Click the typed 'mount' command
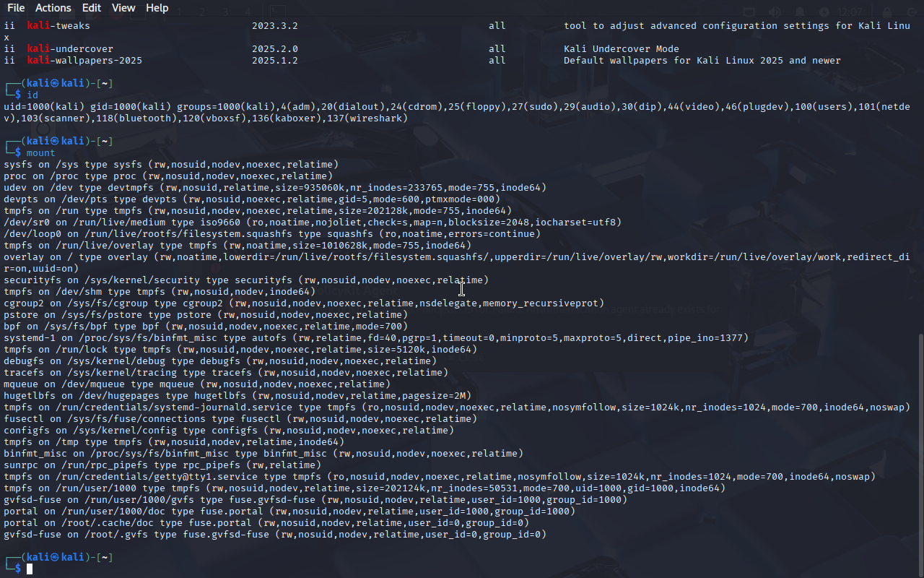Image resolution: width=924 pixels, height=578 pixels. [41, 153]
